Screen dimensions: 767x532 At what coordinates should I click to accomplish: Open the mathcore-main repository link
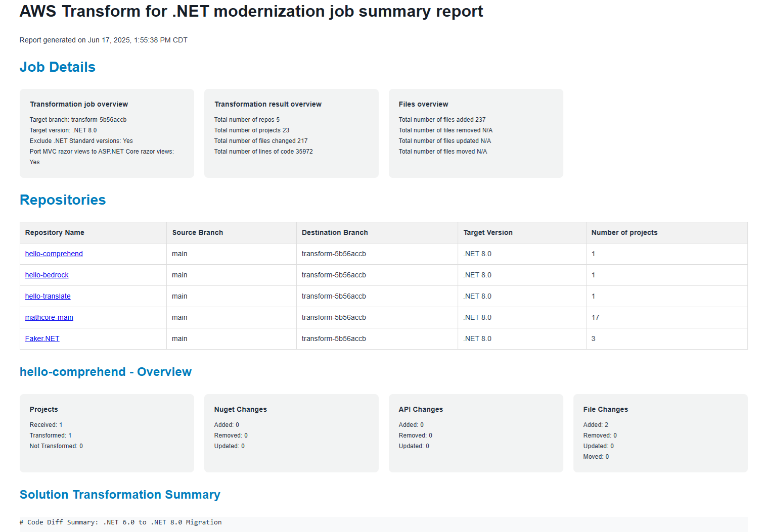49,317
